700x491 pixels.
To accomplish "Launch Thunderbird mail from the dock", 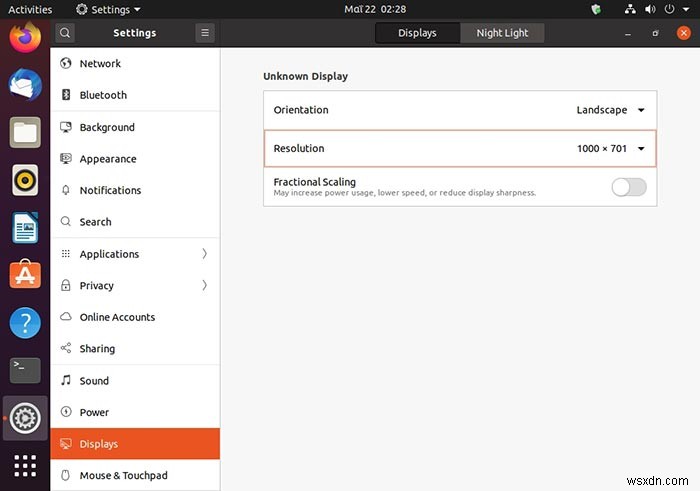I will pos(25,85).
